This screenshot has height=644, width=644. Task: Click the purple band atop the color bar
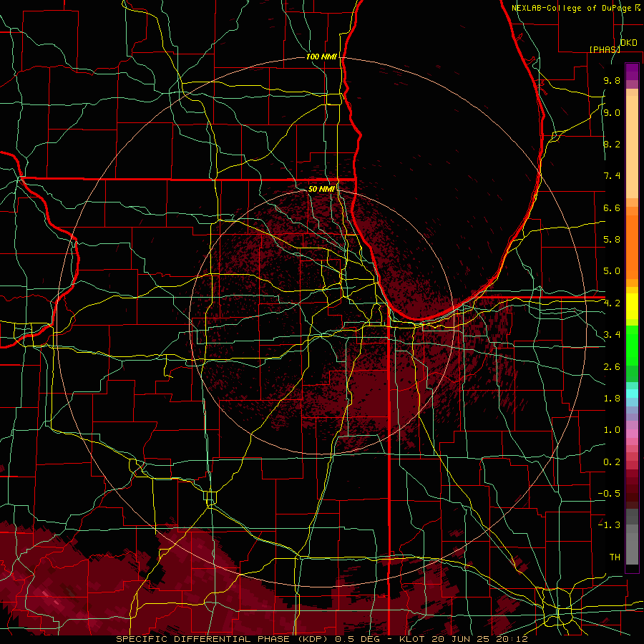click(x=632, y=72)
